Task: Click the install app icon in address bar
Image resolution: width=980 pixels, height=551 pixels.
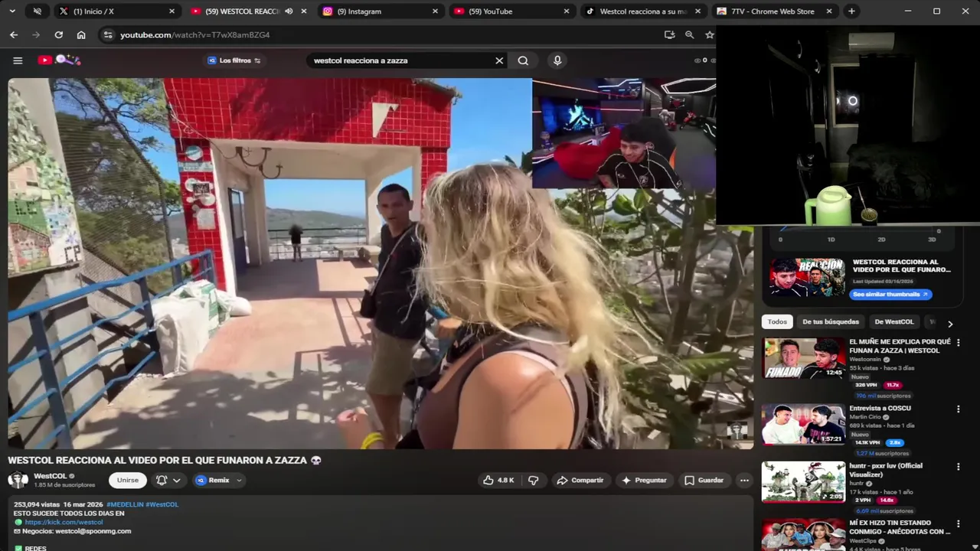Action: coord(670,34)
